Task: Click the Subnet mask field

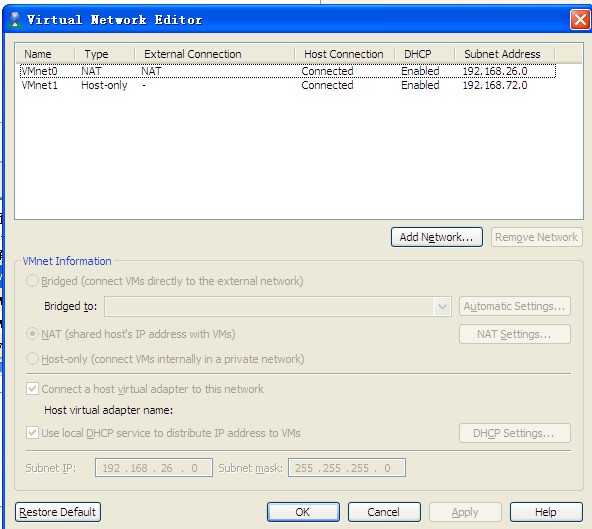Action: pyautogui.click(x=347, y=468)
